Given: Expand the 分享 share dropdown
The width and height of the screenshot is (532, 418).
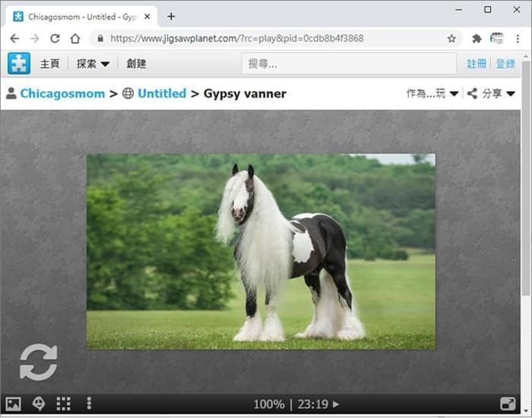Looking at the screenshot, I should (499, 93).
